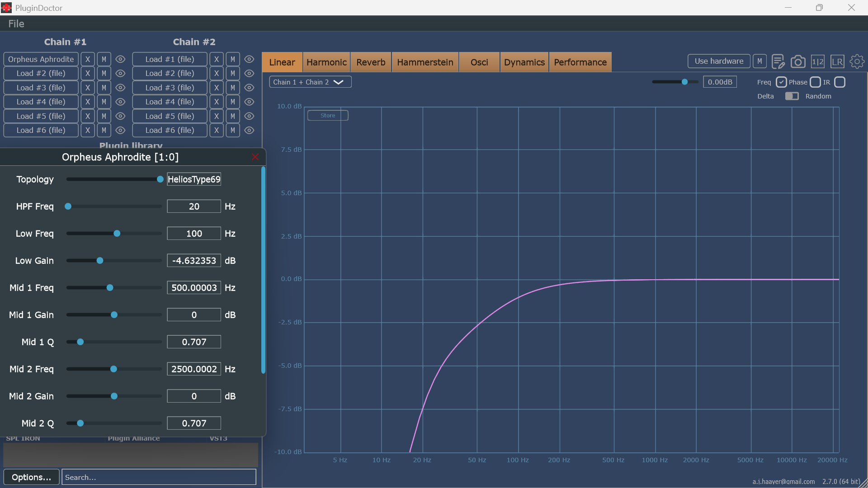The height and width of the screenshot is (488, 868).
Task: Close the Orpheus Aphrodite parameter panel
Action: [x=255, y=157]
